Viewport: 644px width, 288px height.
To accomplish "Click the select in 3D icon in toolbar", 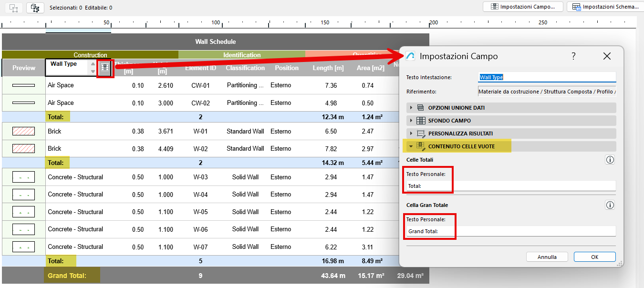I will click(x=35, y=8).
